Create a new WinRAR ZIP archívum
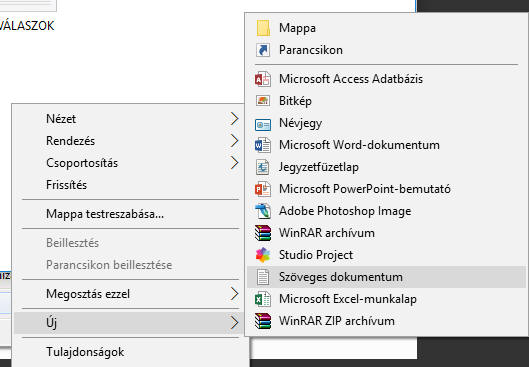The height and width of the screenshot is (367, 529). coord(386,321)
